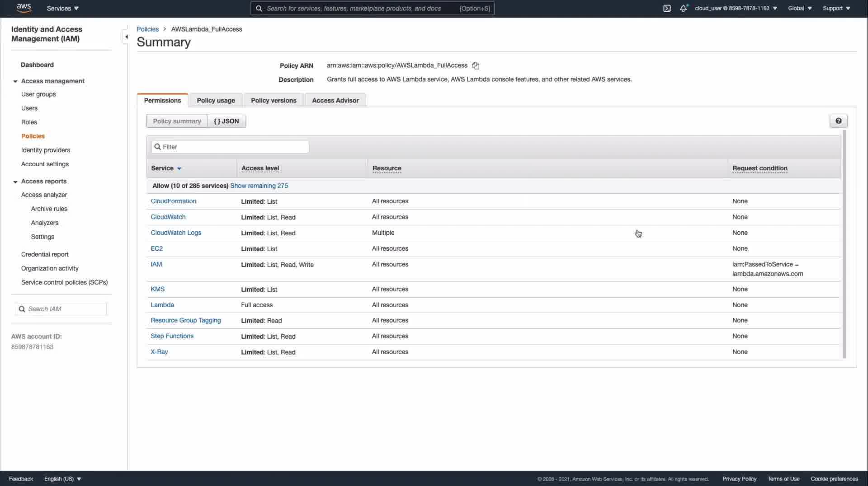Click the Feedback button in footer
The image size is (868, 486).
click(21, 479)
